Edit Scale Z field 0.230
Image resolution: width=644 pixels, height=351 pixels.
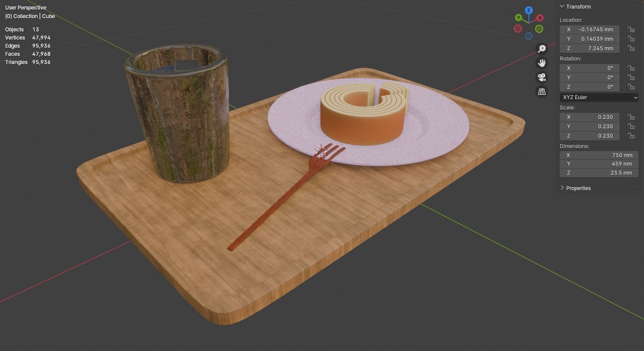point(589,136)
